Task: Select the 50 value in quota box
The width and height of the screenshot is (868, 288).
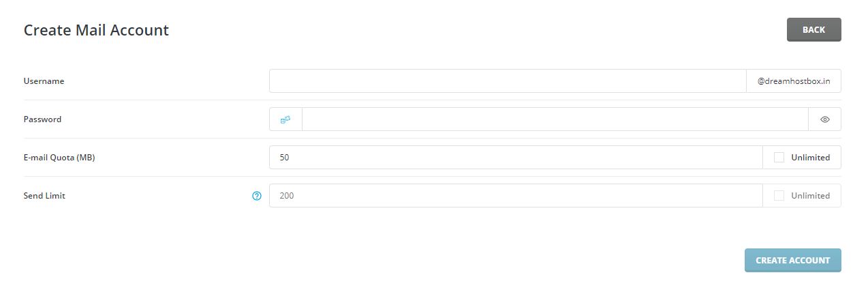Action: (x=284, y=157)
